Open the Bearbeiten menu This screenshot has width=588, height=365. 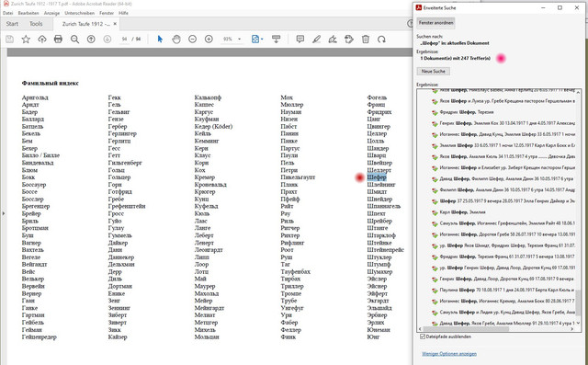coord(28,13)
